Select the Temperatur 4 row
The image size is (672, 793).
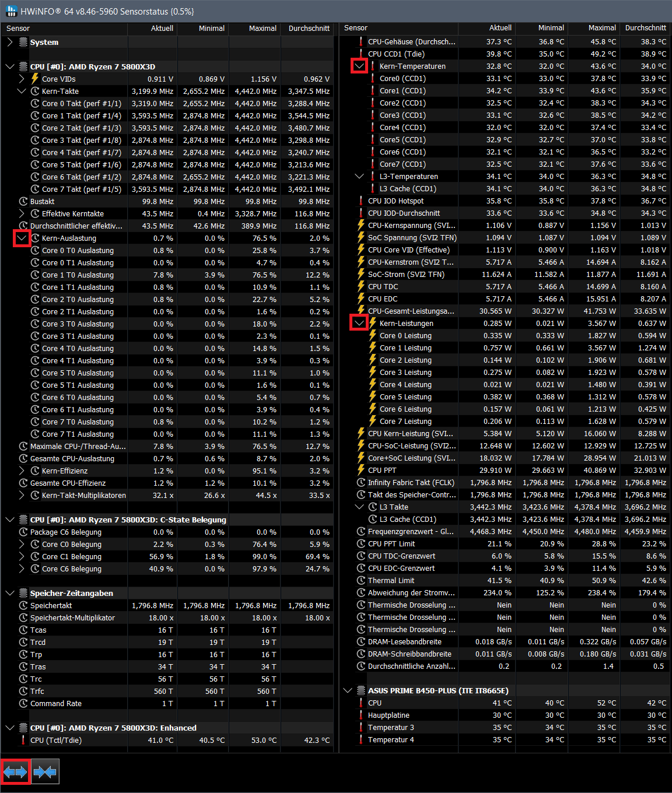click(x=505, y=739)
